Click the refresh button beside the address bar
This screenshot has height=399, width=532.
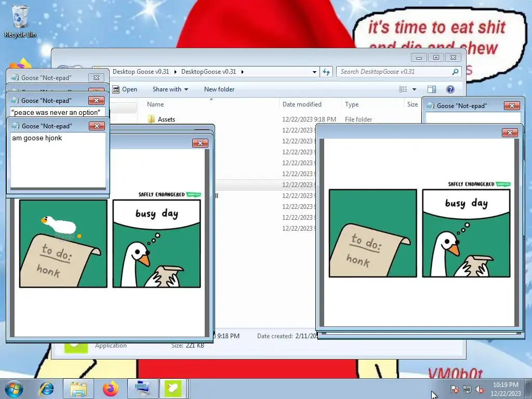(326, 72)
